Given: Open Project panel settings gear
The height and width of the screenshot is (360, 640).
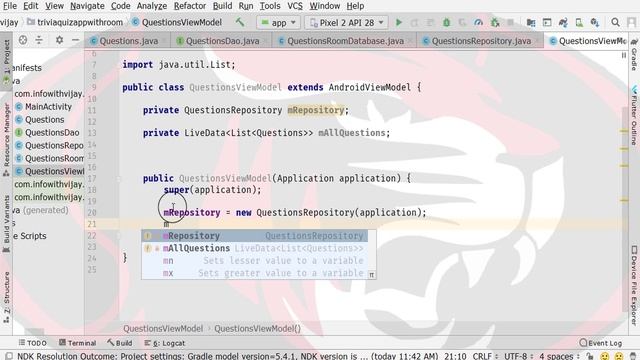Looking at the screenshot, I should [x=59, y=40].
